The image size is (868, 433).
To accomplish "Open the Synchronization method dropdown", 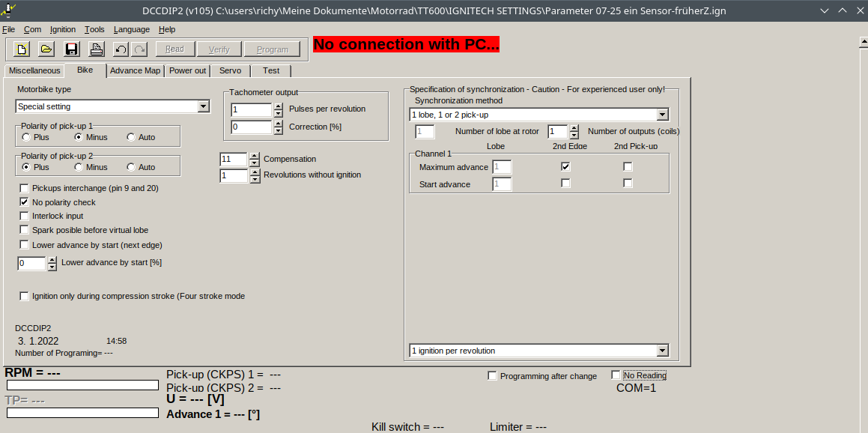I will click(x=662, y=115).
